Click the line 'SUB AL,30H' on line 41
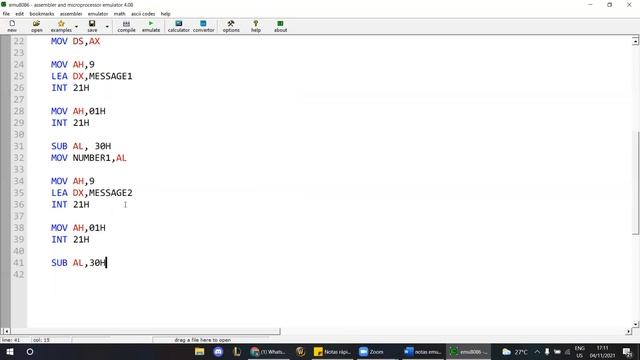The width and height of the screenshot is (640, 360). [78, 263]
